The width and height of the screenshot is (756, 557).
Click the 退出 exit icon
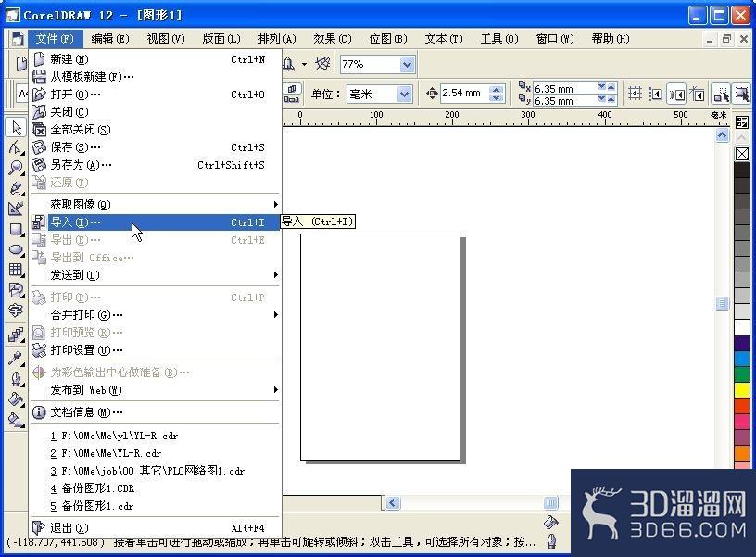39,527
